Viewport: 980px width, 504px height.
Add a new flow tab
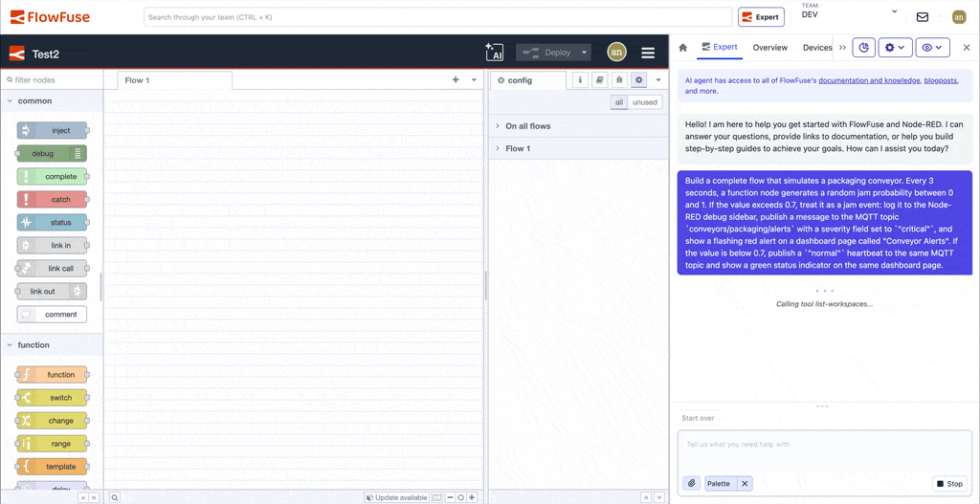tap(456, 80)
